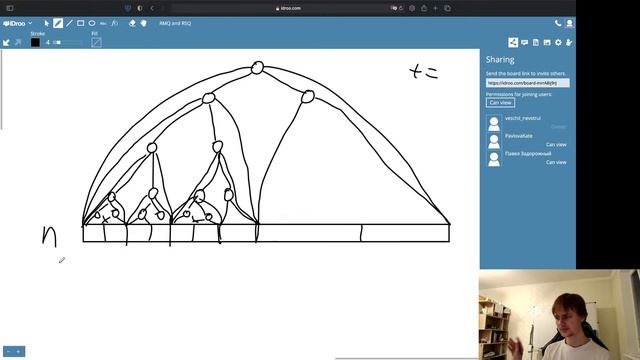Click the undo arrow
The width and height of the screenshot is (640, 360).
point(6,42)
